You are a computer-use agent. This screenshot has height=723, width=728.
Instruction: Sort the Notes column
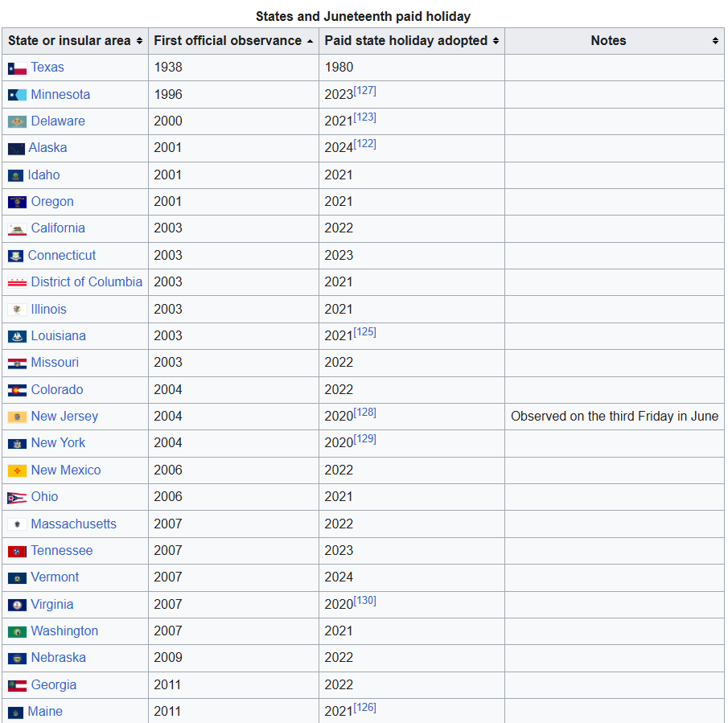point(715,41)
